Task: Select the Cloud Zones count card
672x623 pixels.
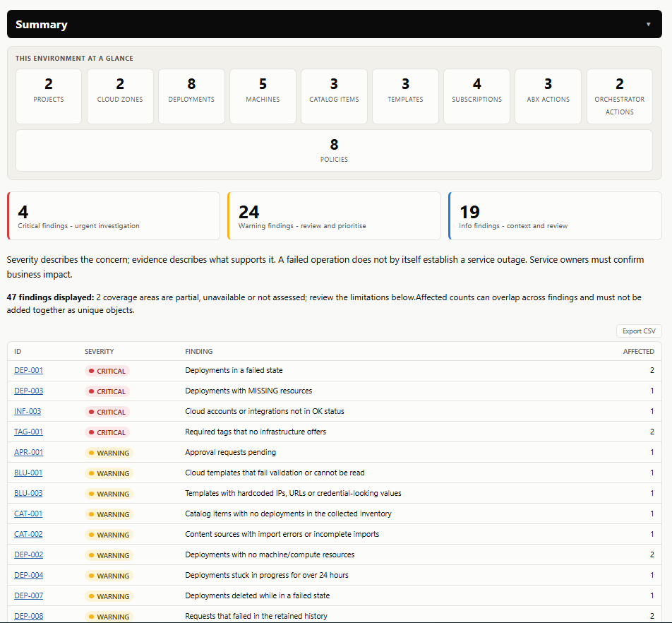Action: click(120, 97)
